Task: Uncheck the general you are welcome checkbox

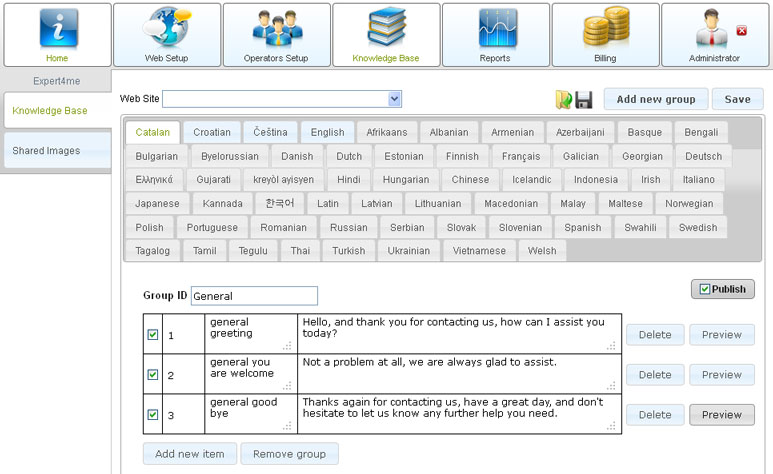Action: 153,374
